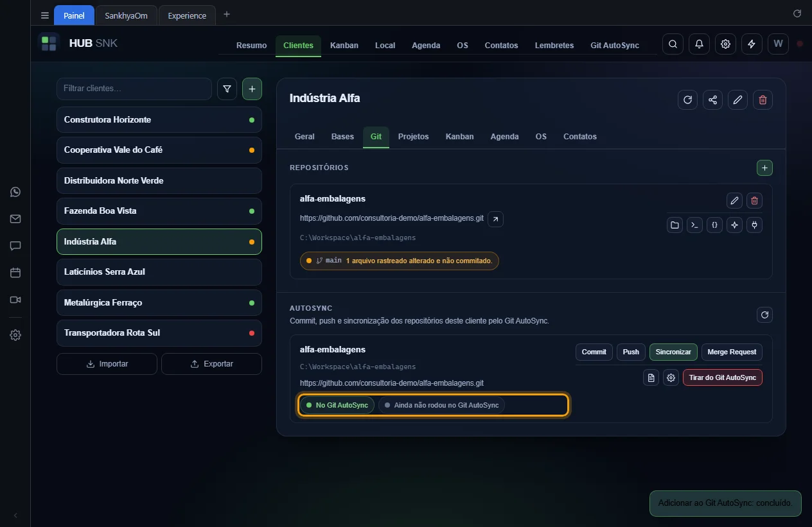Open the Lembretes top menu
Image resolution: width=812 pixels, height=527 pixels.
tap(554, 46)
